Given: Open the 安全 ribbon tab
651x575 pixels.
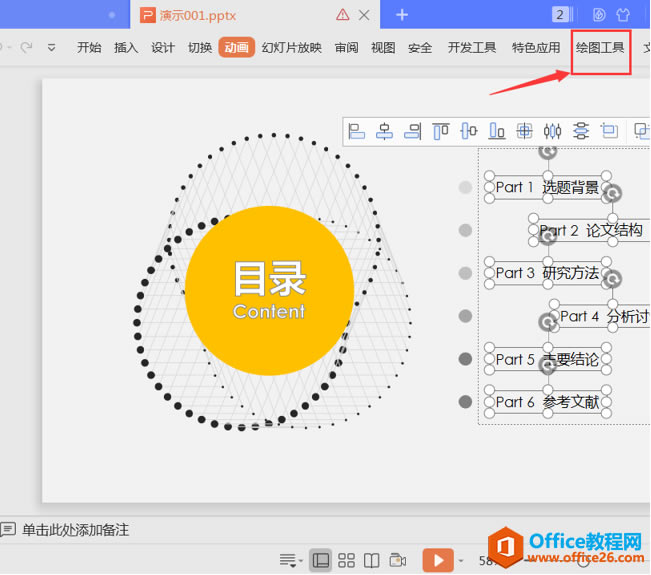Looking at the screenshot, I should pyautogui.click(x=420, y=48).
